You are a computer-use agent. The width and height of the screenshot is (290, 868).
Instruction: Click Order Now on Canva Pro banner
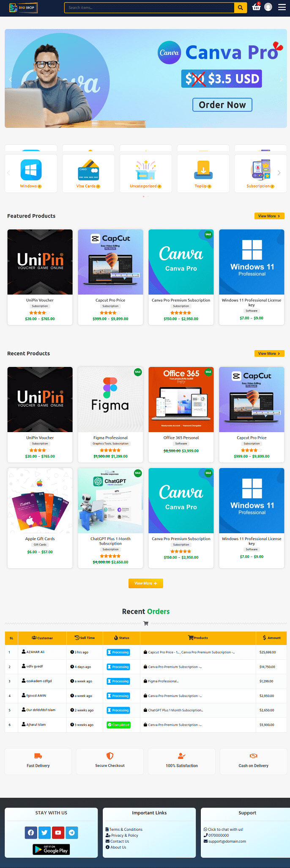222,105
